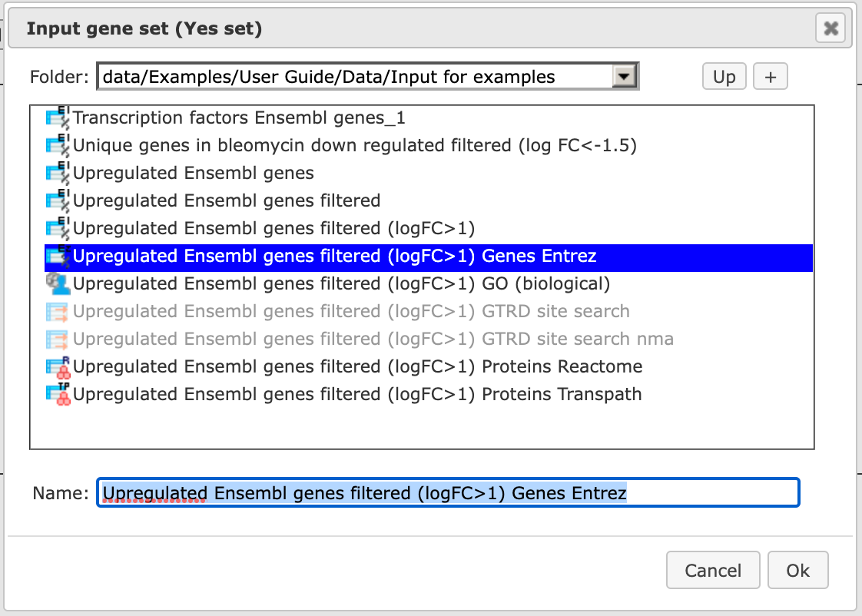The width and height of the screenshot is (862, 616).
Task: Go Up one folder level
Action: (724, 76)
